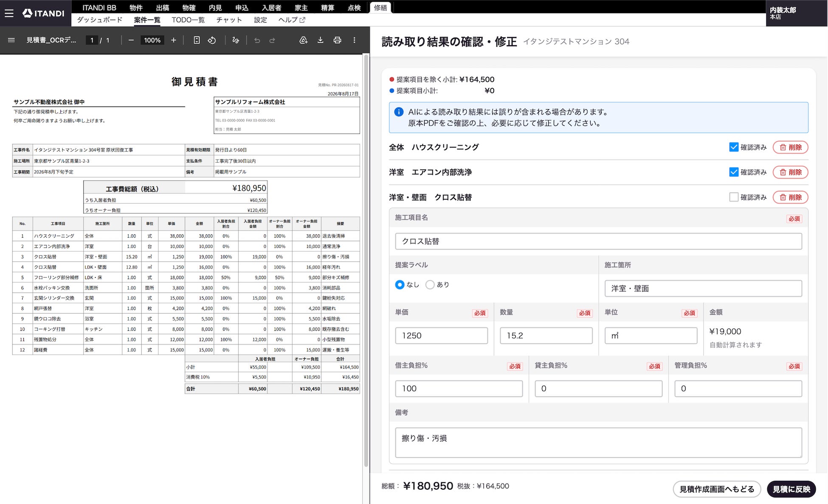Open ヘルプ external link
Screen dimensions: 828x504
coord(292,20)
